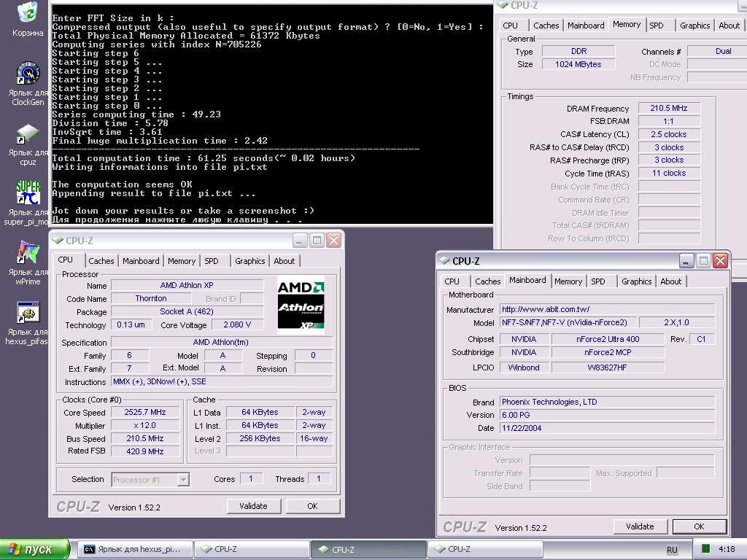
Task: Click Validate in the CPU window
Action: (253, 506)
